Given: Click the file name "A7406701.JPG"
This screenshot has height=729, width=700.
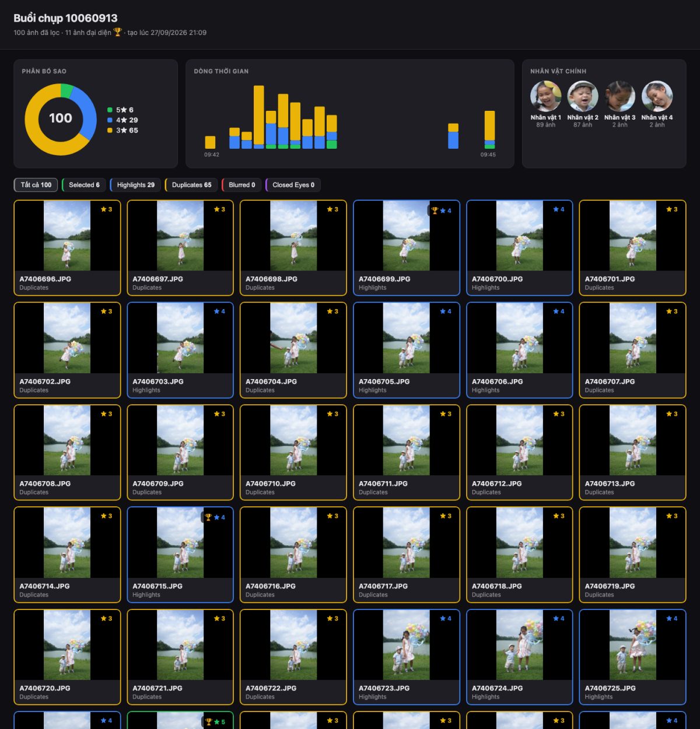Looking at the screenshot, I should (x=611, y=279).
